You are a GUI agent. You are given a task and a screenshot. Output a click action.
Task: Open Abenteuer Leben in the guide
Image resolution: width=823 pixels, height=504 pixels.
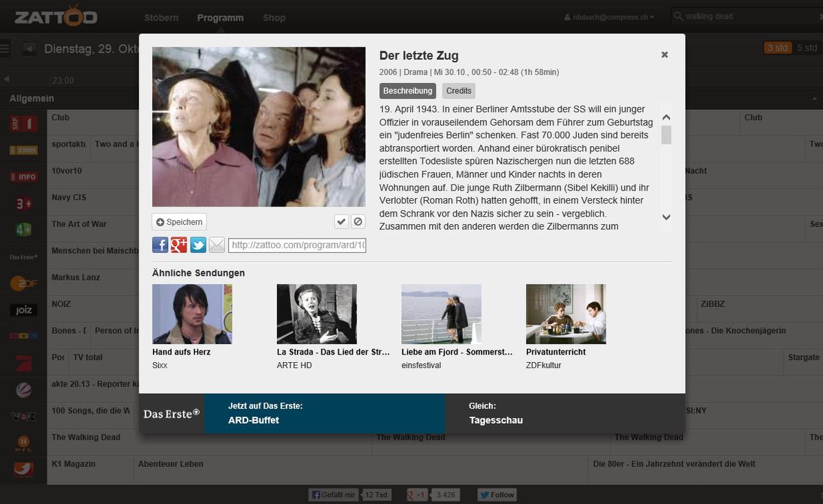[171, 464]
